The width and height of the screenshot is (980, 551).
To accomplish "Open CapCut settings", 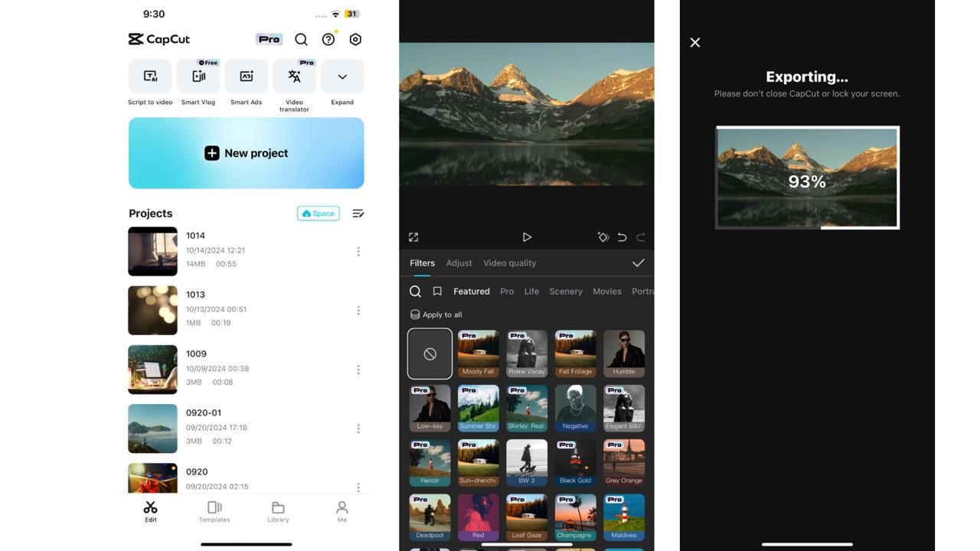I will [354, 39].
